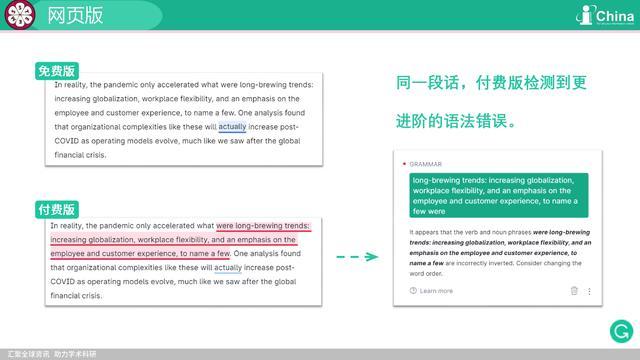Click the iChina logo at top right

[605, 15]
